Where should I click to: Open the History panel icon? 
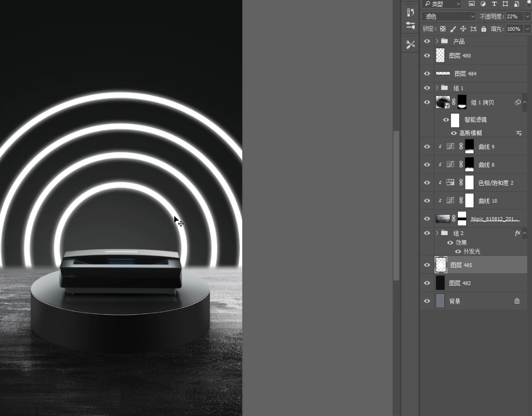pyautogui.click(x=410, y=13)
